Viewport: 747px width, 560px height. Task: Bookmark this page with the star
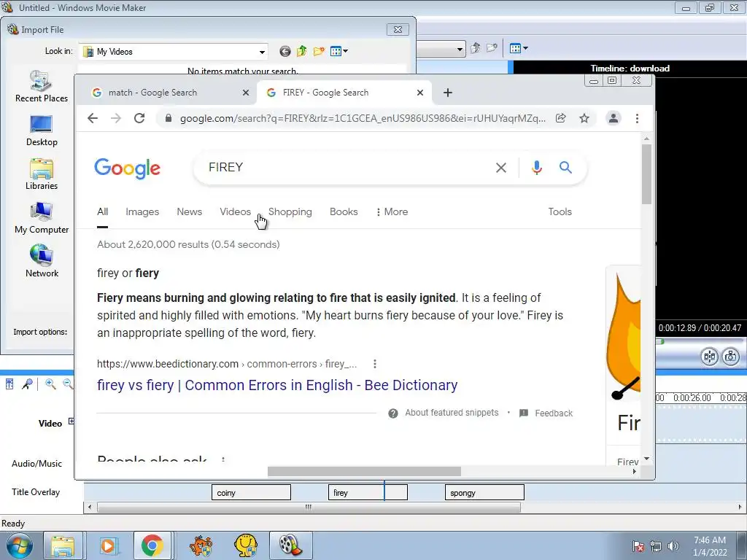click(x=584, y=118)
